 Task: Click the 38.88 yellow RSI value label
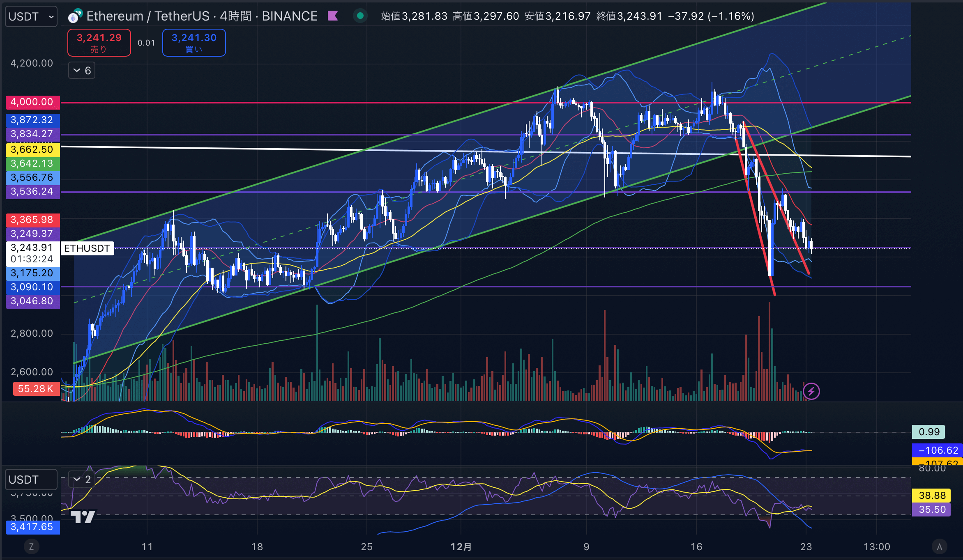[x=931, y=496]
